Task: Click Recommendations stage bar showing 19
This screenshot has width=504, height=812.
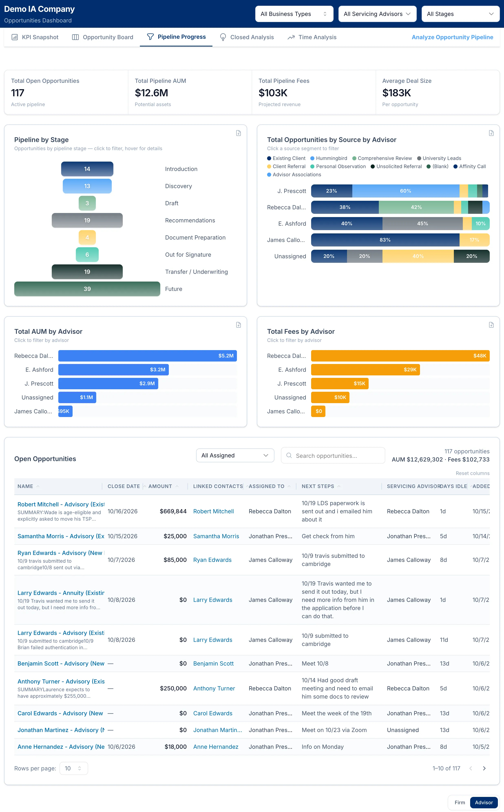Action: pos(87,220)
